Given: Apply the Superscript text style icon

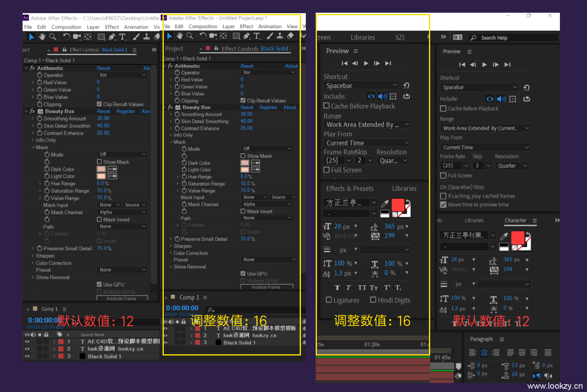Looking at the screenshot, I should click(387, 288).
